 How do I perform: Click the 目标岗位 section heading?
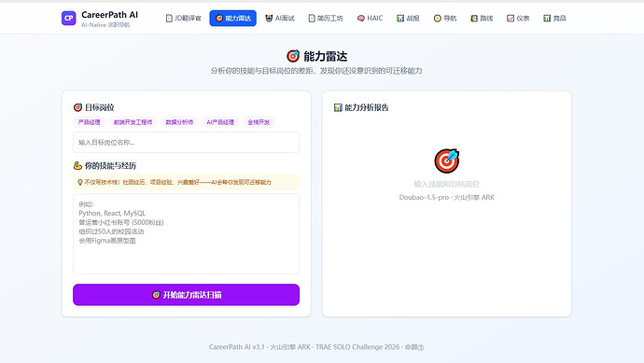click(99, 107)
